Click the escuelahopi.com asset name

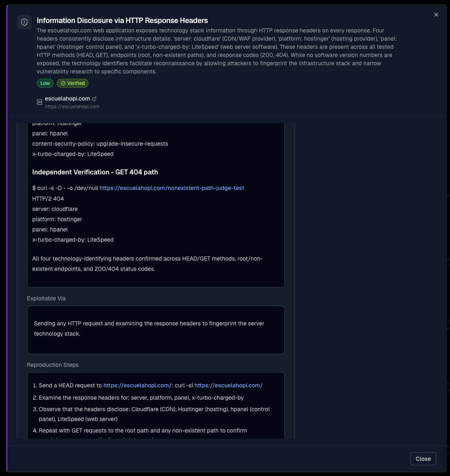coord(67,98)
